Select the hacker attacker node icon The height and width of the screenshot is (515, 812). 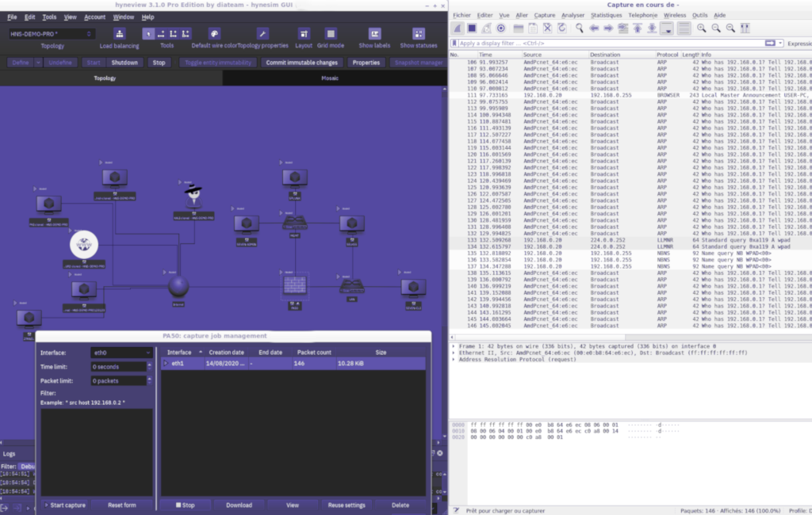191,193
